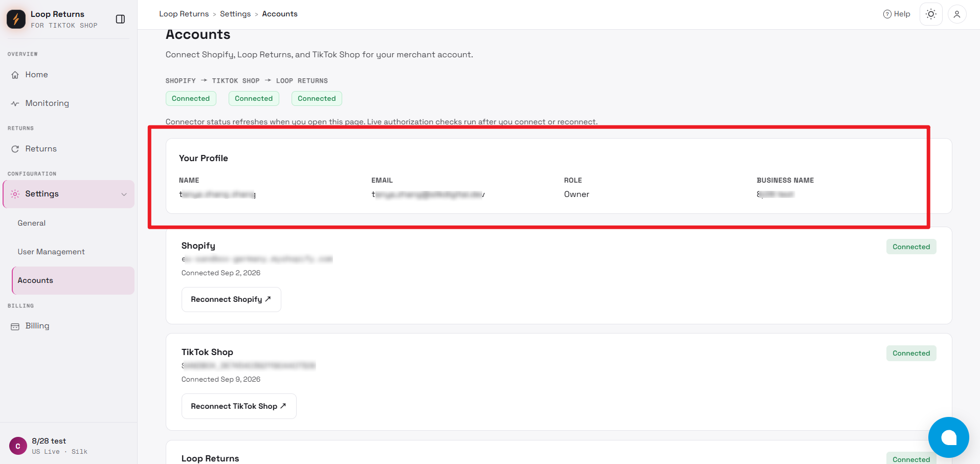Click Reconnect Shopify button

(x=231, y=299)
